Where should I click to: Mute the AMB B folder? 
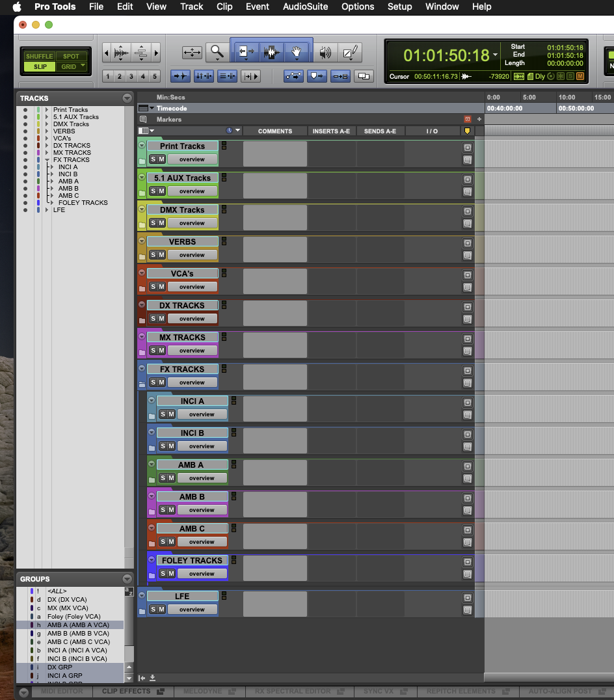[171, 509]
